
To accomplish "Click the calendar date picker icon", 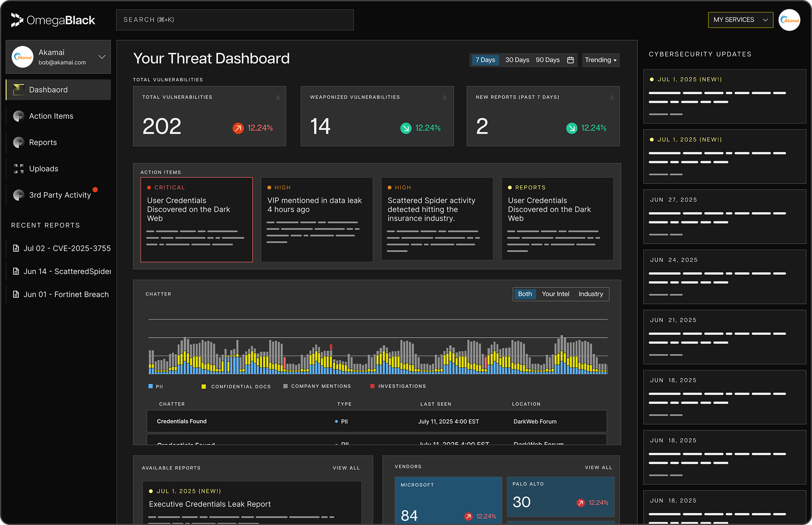I will (570, 60).
